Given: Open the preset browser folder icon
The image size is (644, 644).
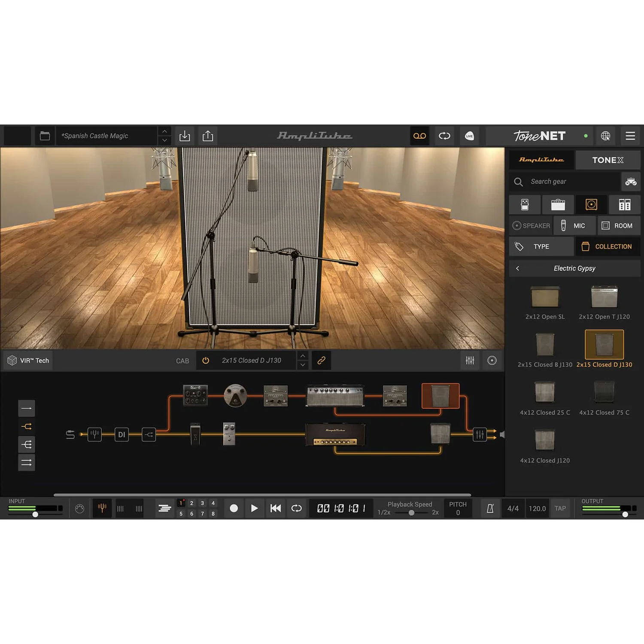Looking at the screenshot, I should [45, 136].
